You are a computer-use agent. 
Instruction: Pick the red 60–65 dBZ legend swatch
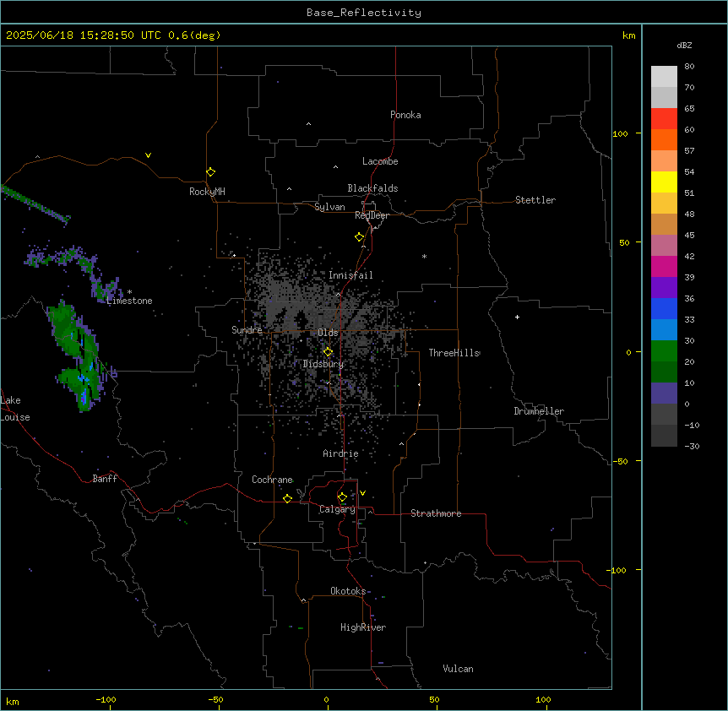coord(664,119)
